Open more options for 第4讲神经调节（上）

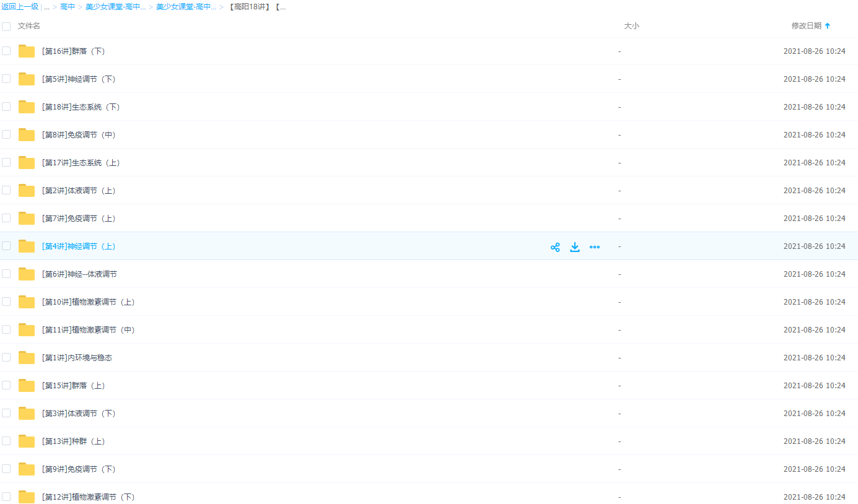[595, 247]
